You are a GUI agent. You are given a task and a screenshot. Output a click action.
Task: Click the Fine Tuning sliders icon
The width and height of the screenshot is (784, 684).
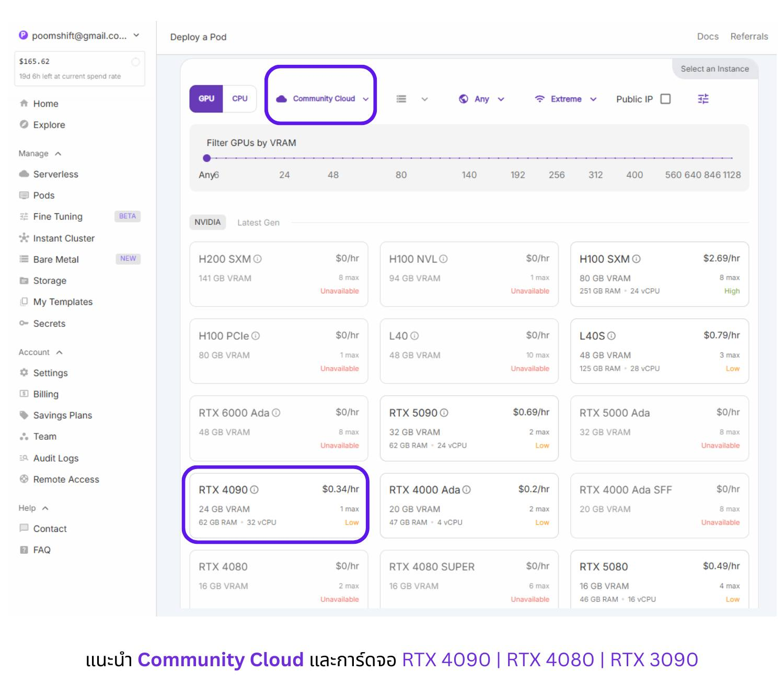[x=24, y=216]
